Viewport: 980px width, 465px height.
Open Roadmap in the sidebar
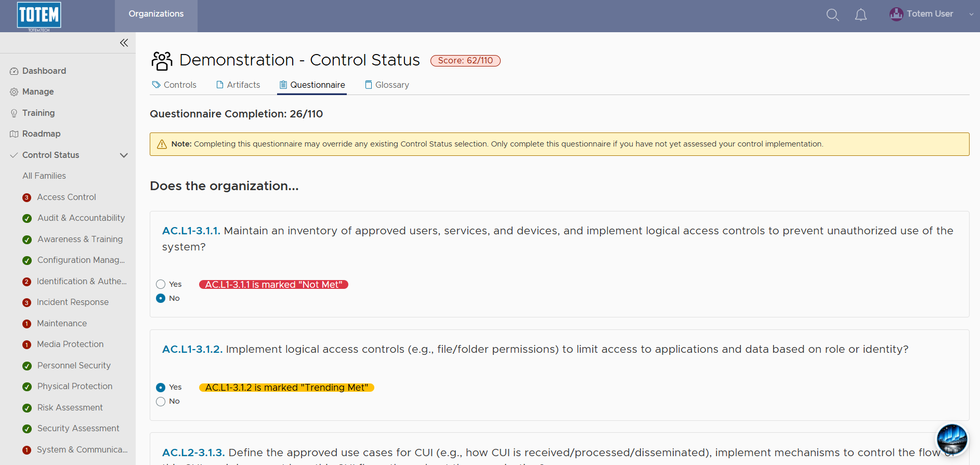click(42, 134)
